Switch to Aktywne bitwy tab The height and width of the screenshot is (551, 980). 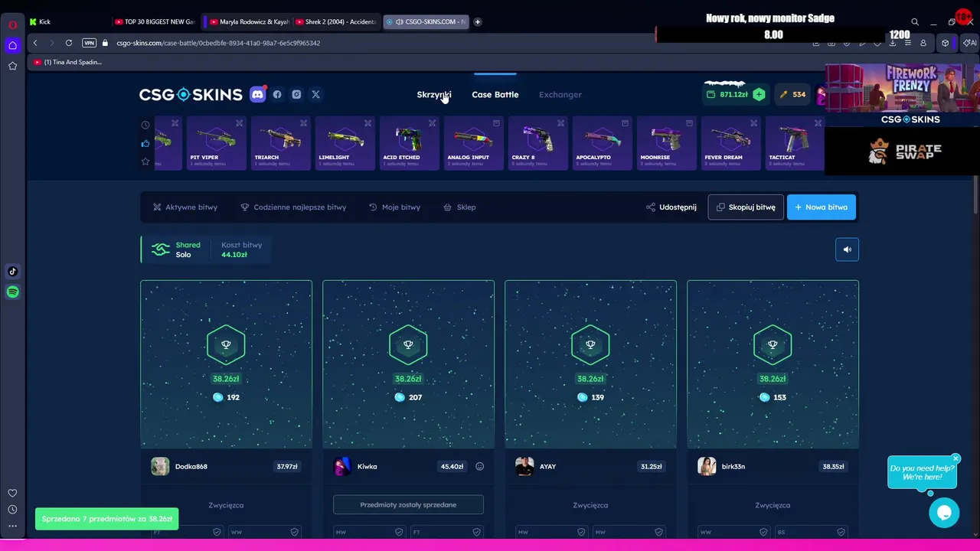(185, 207)
